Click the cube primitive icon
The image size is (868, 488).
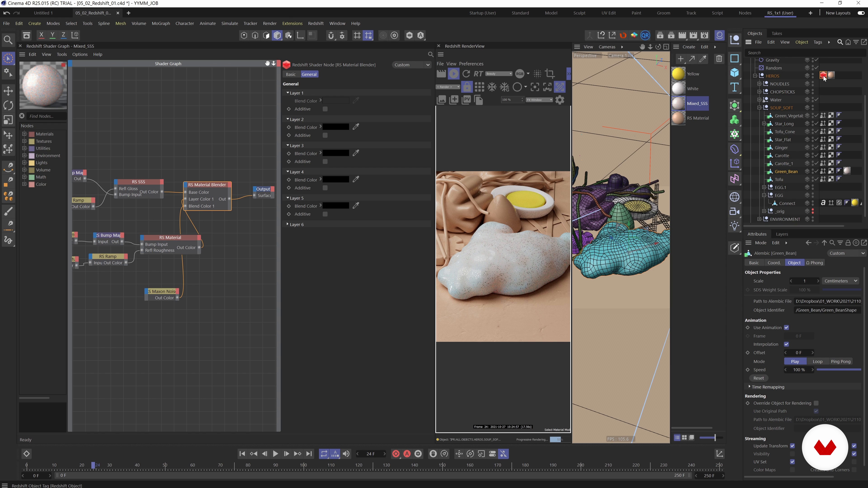pyautogui.click(x=735, y=73)
